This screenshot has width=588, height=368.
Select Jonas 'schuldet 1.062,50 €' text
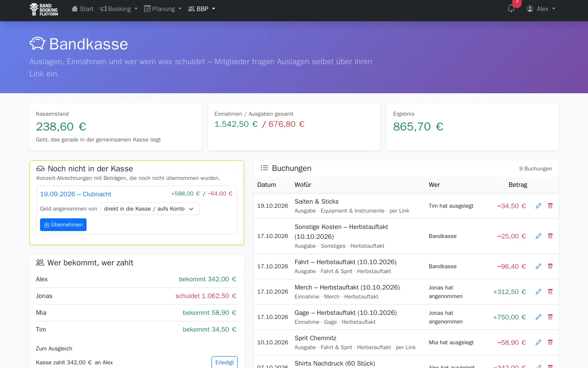pos(206,296)
